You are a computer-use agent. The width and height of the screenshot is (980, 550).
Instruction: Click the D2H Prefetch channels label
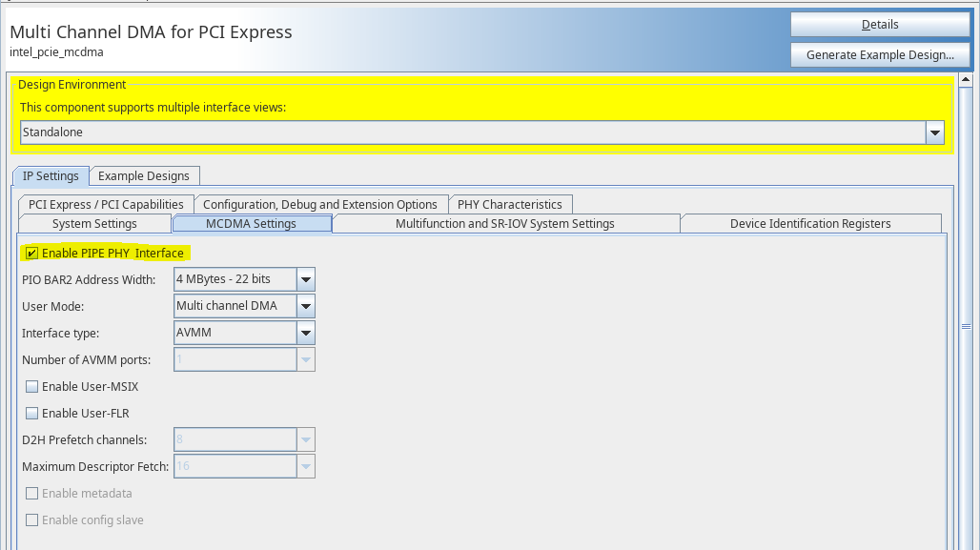pos(85,440)
